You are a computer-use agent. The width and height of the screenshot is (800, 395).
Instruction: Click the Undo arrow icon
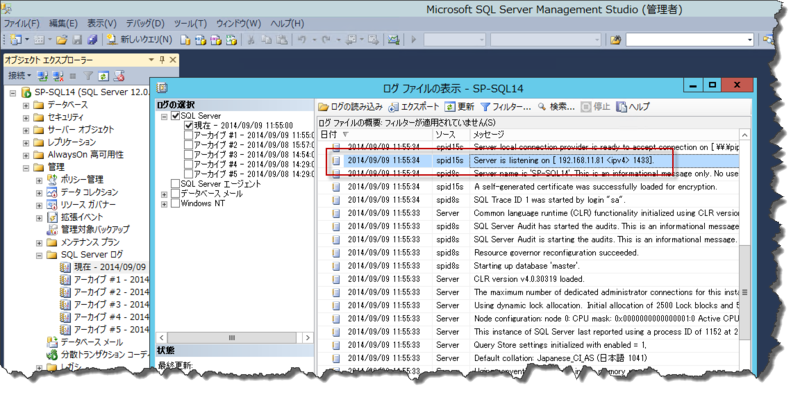pyautogui.click(x=303, y=39)
